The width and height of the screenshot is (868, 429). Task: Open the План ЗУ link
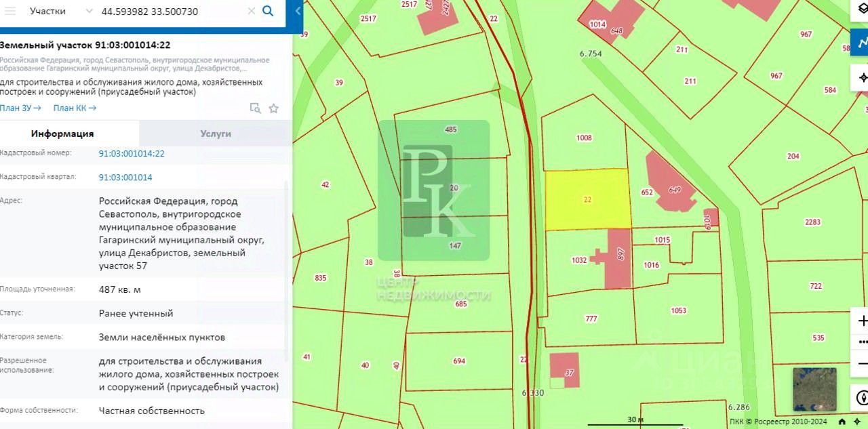(x=20, y=108)
